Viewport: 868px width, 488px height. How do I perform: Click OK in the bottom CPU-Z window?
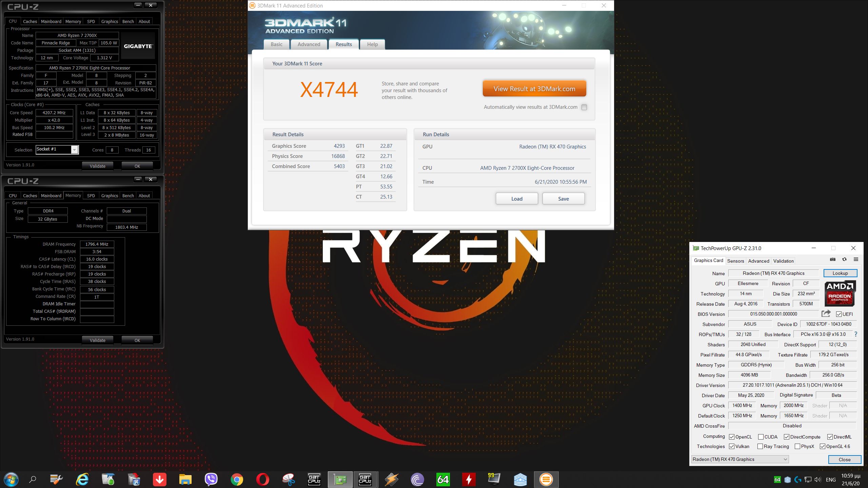pyautogui.click(x=137, y=340)
